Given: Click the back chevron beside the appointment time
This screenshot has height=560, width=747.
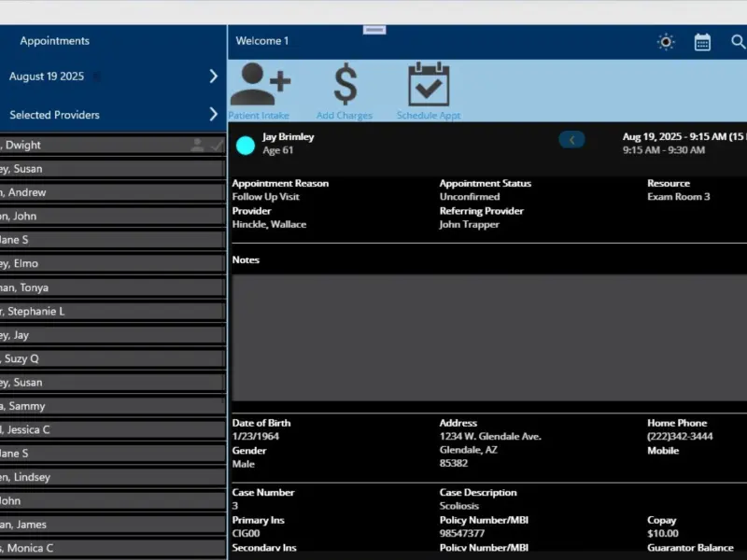Looking at the screenshot, I should tap(571, 139).
